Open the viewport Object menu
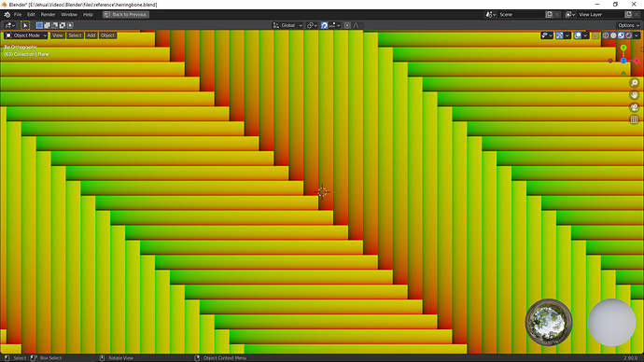The height and width of the screenshot is (362, 644). pyautogui.click(x=107, y=35)
